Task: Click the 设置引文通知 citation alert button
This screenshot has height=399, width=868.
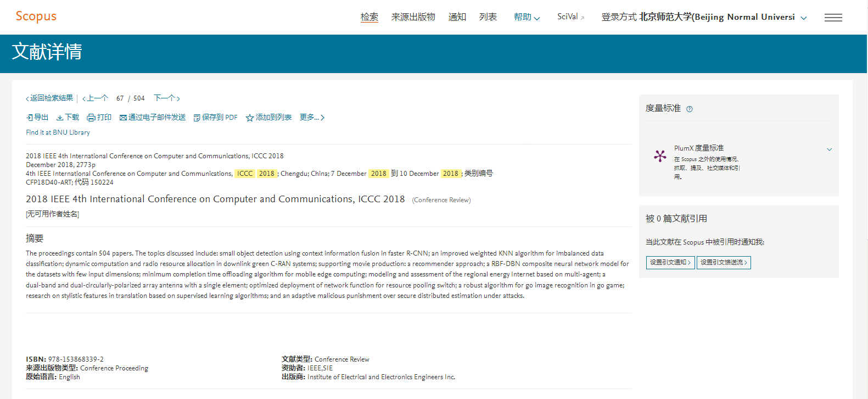Action: (x=670, y=263)
